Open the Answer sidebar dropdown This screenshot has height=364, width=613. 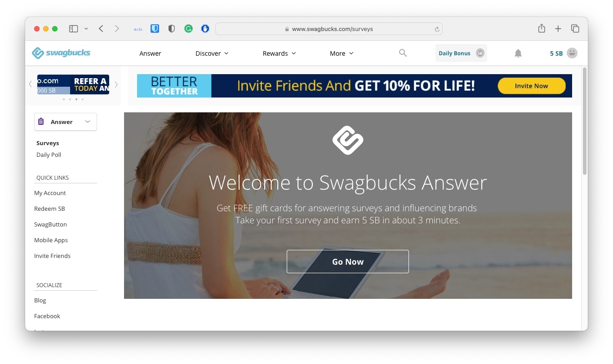coord(66,122)
